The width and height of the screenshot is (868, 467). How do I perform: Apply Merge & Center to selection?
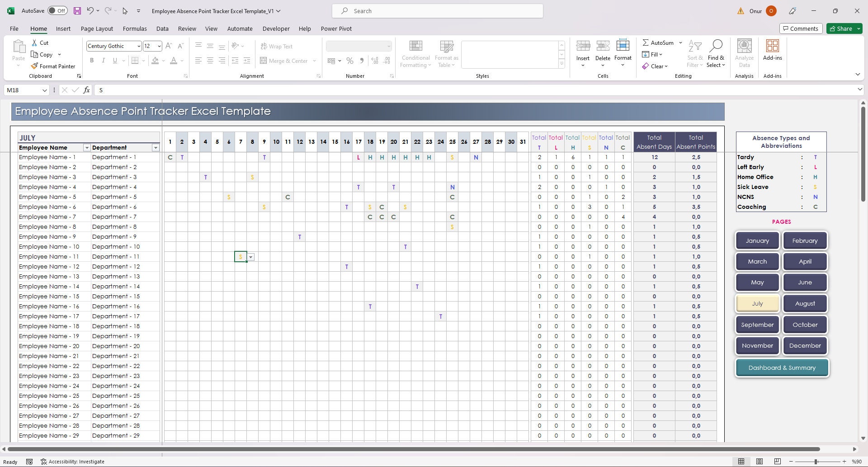click(x=284, y=60)
